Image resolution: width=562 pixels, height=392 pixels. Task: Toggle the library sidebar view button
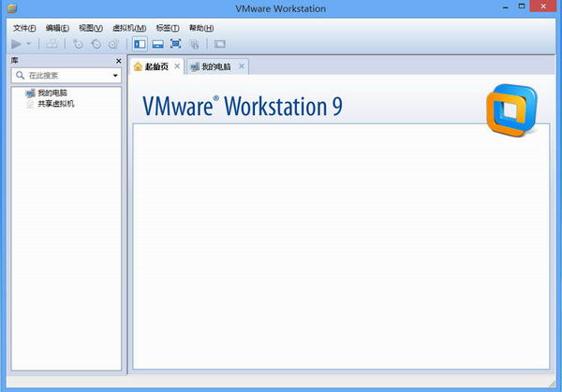click(140, 44)
